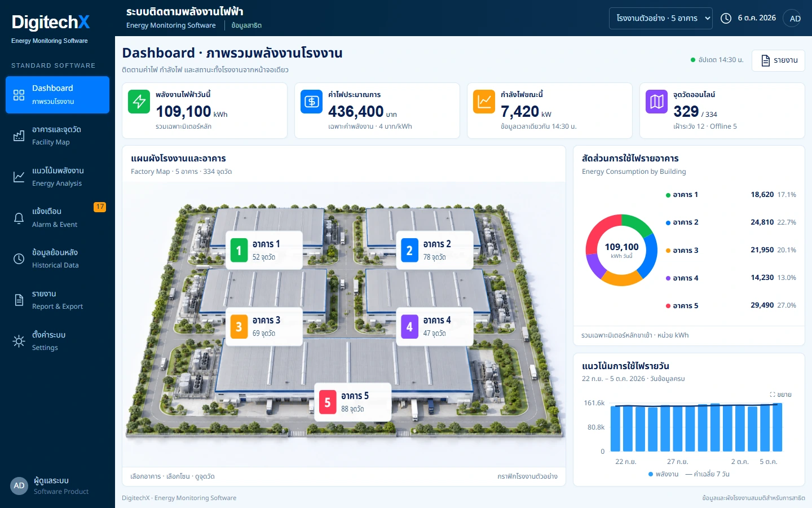Select the อาคาร 2 marker on the map
Screen dimensions: 812x508
(435, 250)
